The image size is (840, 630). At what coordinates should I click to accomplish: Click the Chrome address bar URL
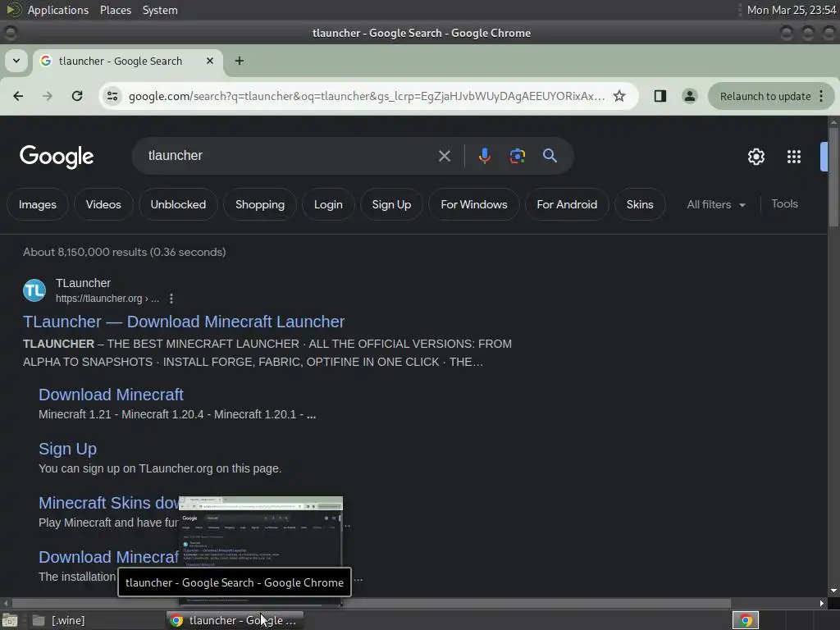tap(367, 96)
